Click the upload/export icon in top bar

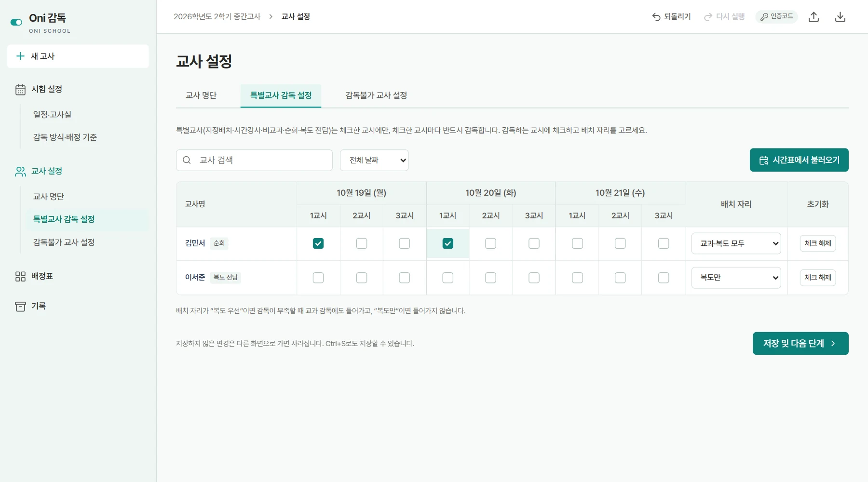(814, 17)
